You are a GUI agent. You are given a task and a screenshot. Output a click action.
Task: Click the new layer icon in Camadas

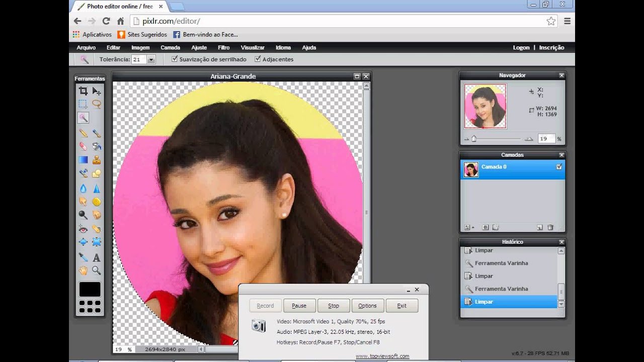[x=540, y=227]
